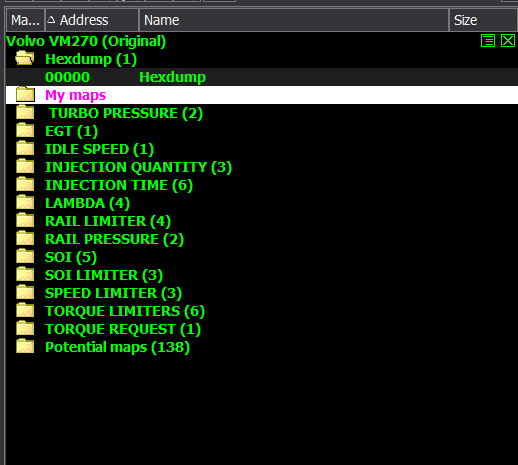Click the Potential maps folder icon
This screenshot has width=518, height=465.
click(x=25, y=346)
